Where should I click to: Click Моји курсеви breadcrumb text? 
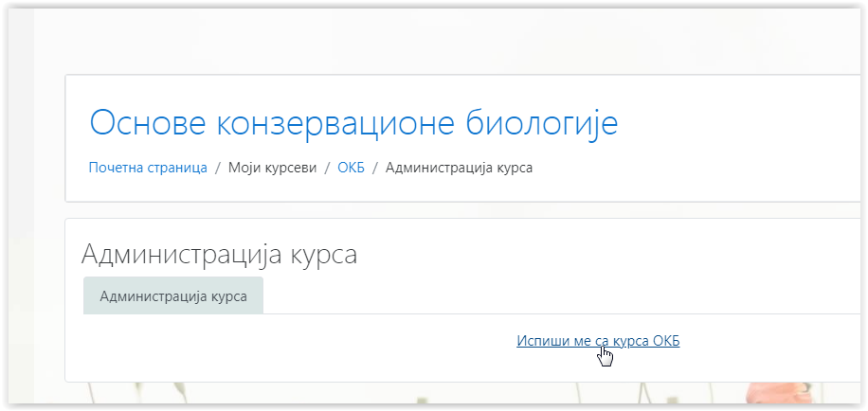coord(272,168)
